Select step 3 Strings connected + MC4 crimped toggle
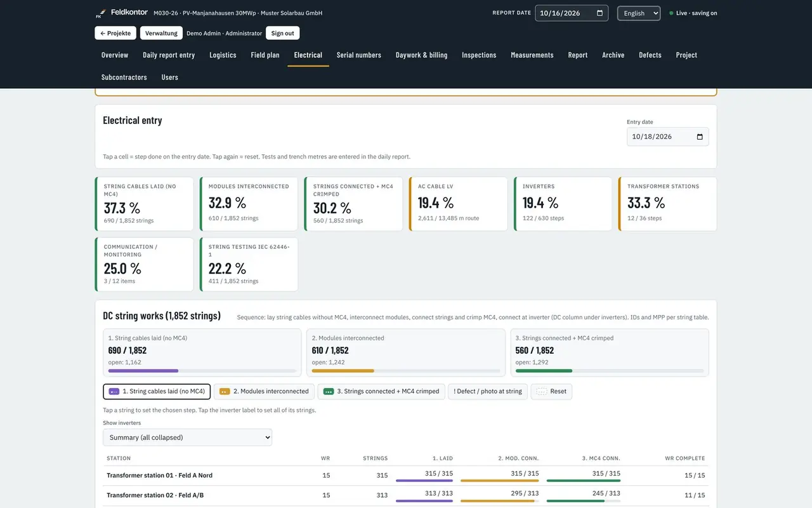Image resolution: width=812 pixels, height=508 pixels. (381, 391)
